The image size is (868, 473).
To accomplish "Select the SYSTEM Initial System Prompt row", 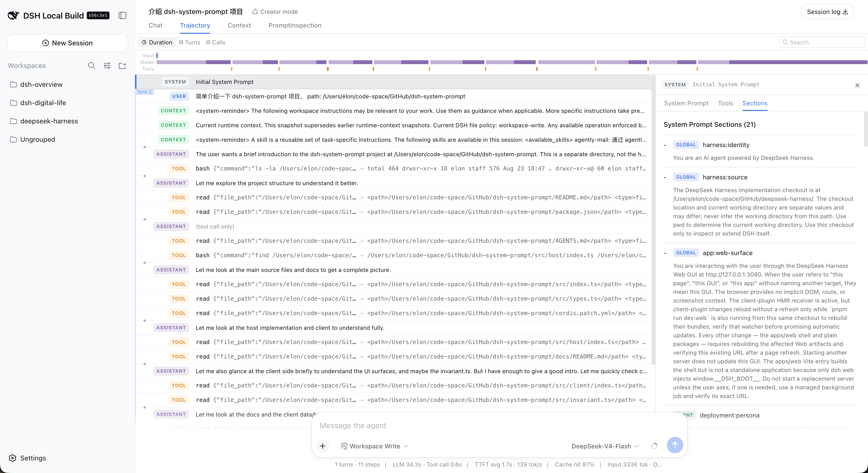I will point(393,82).
